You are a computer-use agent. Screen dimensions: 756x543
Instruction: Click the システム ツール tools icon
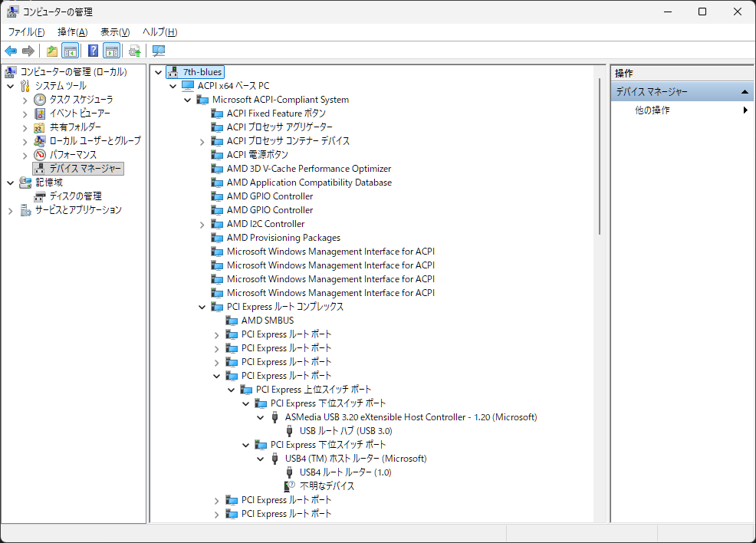click(x=25, y=86)
